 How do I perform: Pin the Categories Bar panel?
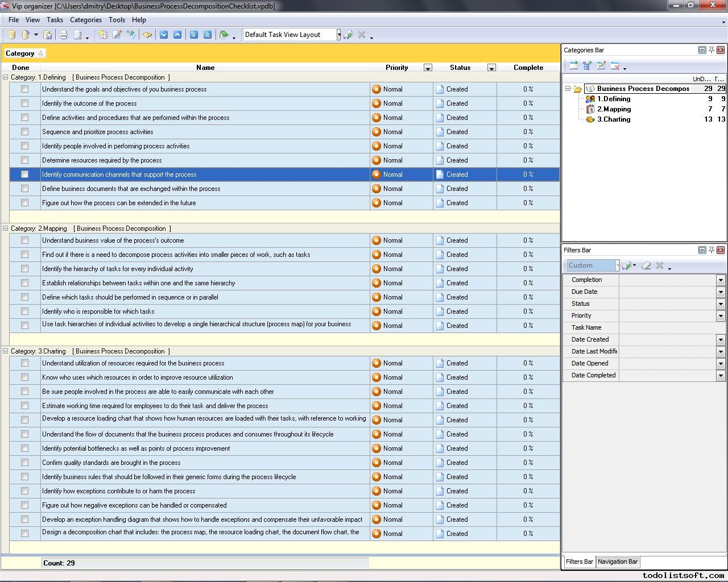click(711, 50)
